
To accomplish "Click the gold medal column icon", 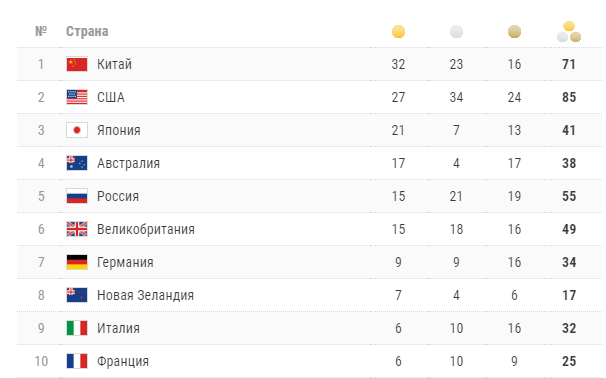I will [x=398, y=31].
